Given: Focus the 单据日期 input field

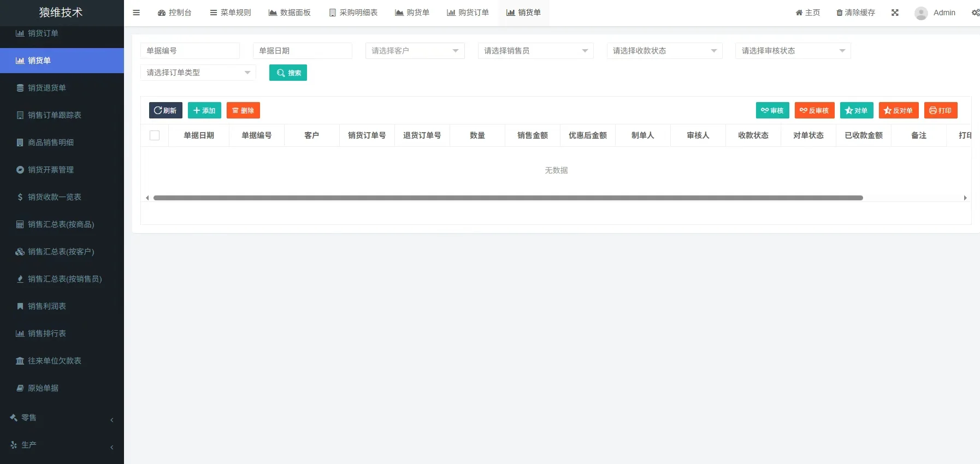Looking at the screenshot, I should click(303, 51).
